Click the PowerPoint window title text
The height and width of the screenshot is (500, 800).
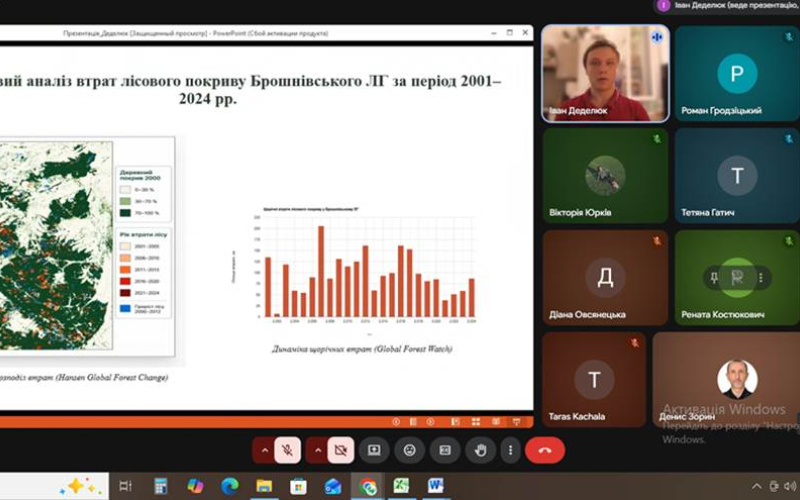click(x=195, y=33)
